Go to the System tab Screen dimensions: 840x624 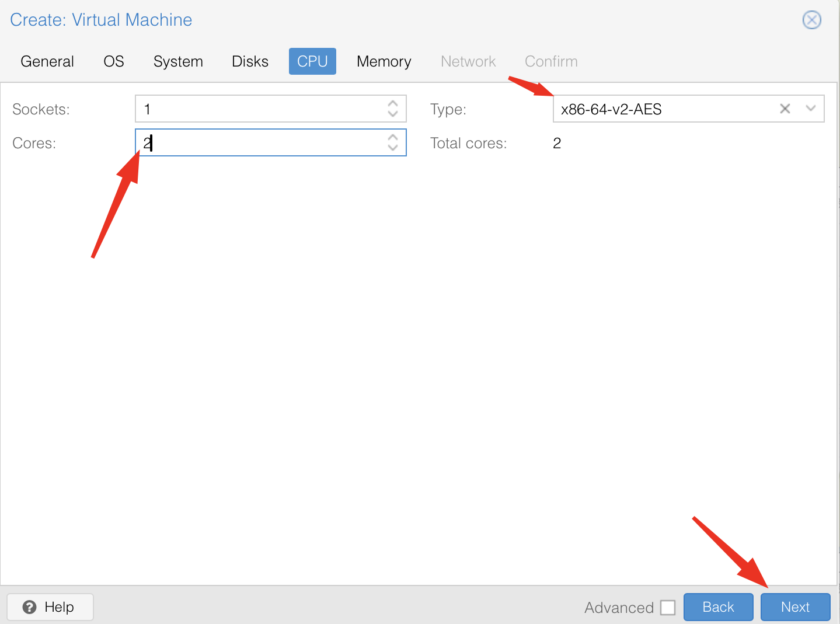click(x=178, y=61)
